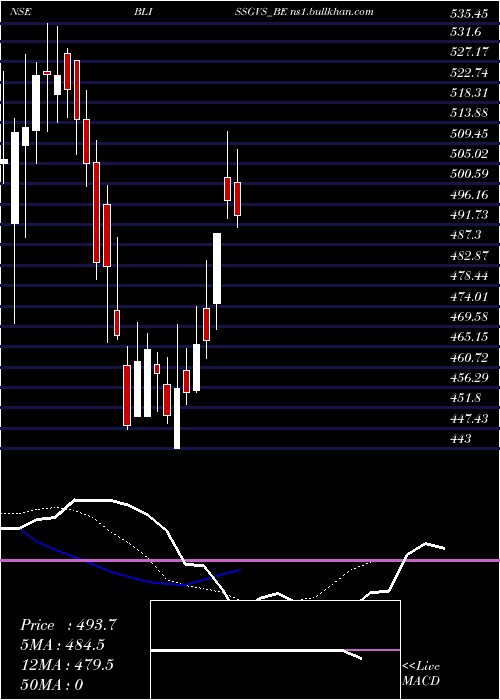Click the 500.59 price axis label
This screenshot has height=700, width=500.
tap(469, 175)
